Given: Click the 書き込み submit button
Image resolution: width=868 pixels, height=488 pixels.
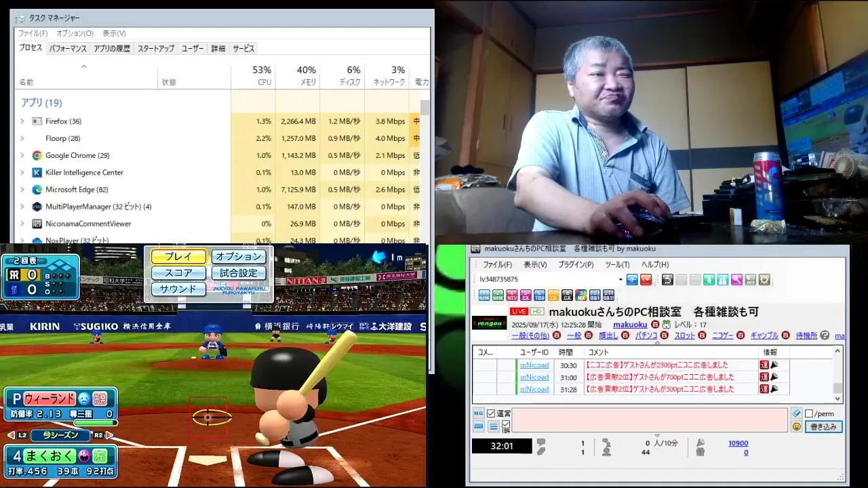Looking at the screenshot, I should click(824, 427).
